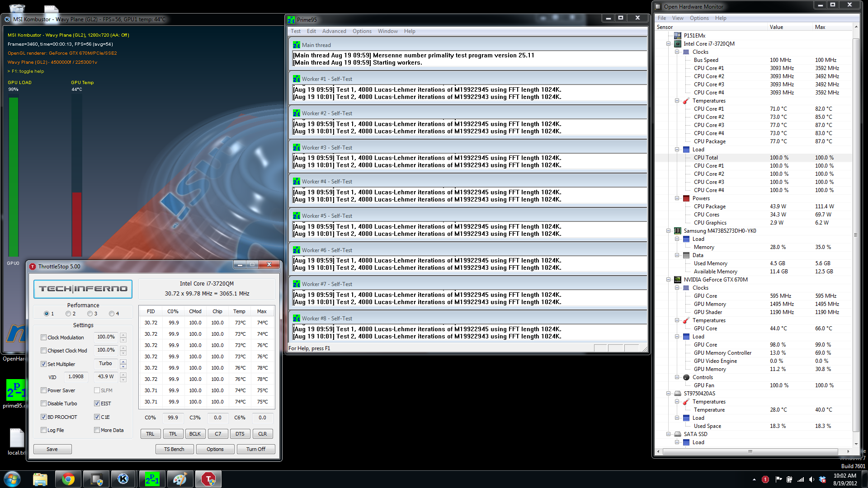Open the Window menu in Prime95

point(388,31)
